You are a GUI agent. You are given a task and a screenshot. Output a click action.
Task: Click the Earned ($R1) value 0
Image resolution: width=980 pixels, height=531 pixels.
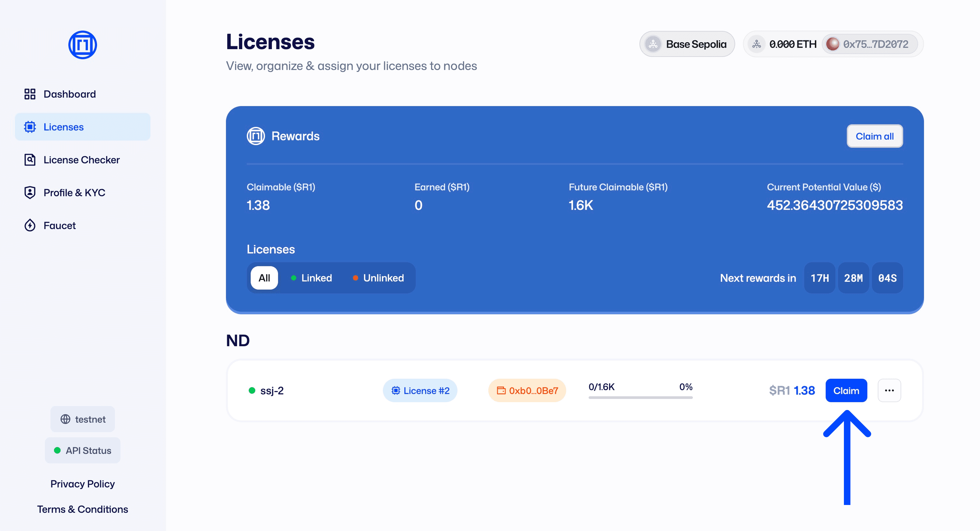418,205
